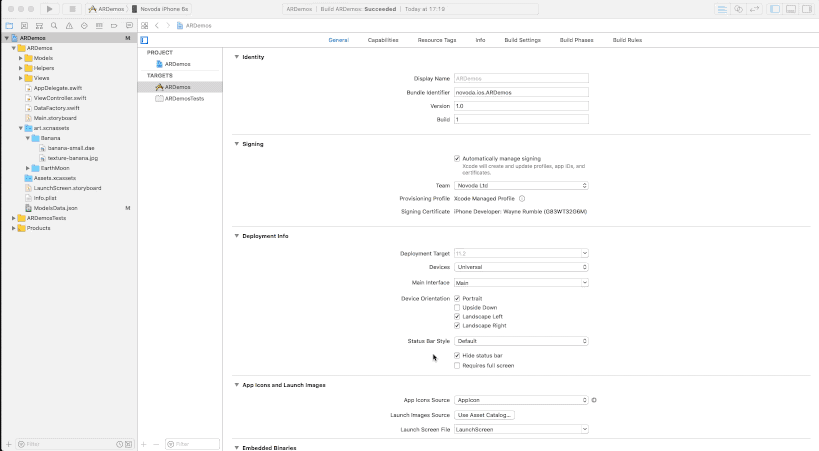This screenshot has width=819, height=451.
Task: Open the Report navigator icon
Action: pos(129,26)
